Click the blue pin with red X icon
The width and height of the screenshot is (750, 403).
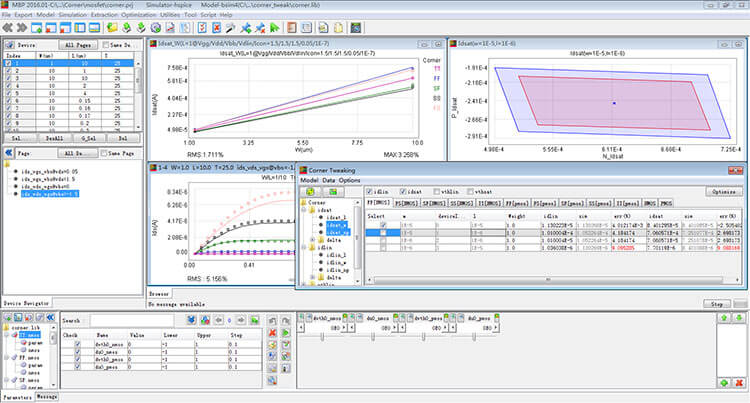[260, 28]
